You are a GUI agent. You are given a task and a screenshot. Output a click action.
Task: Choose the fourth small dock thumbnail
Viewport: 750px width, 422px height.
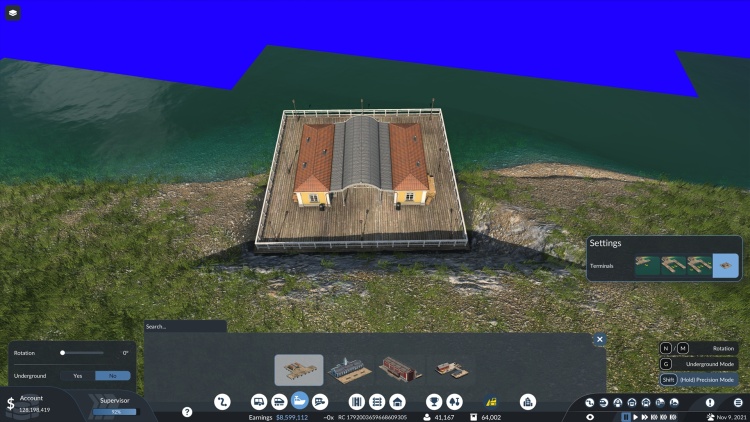tap(451, 370)
